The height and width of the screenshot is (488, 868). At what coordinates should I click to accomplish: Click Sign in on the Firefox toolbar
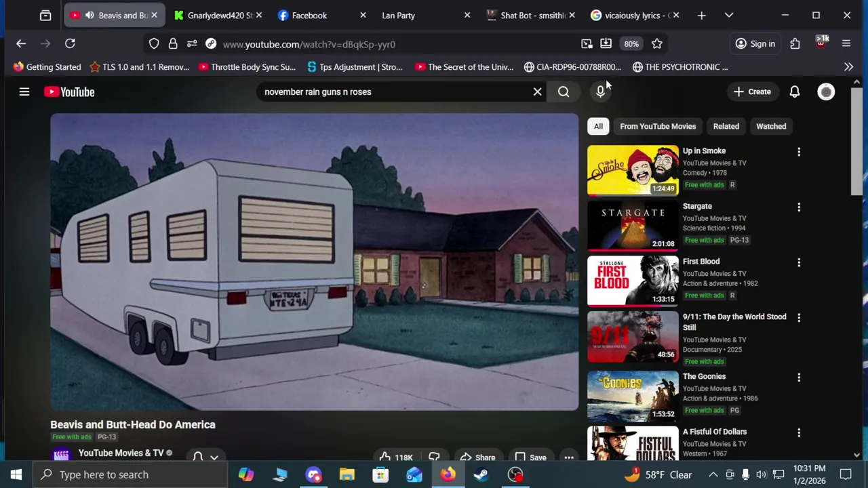pyautogui.click(x=755, y=44)
